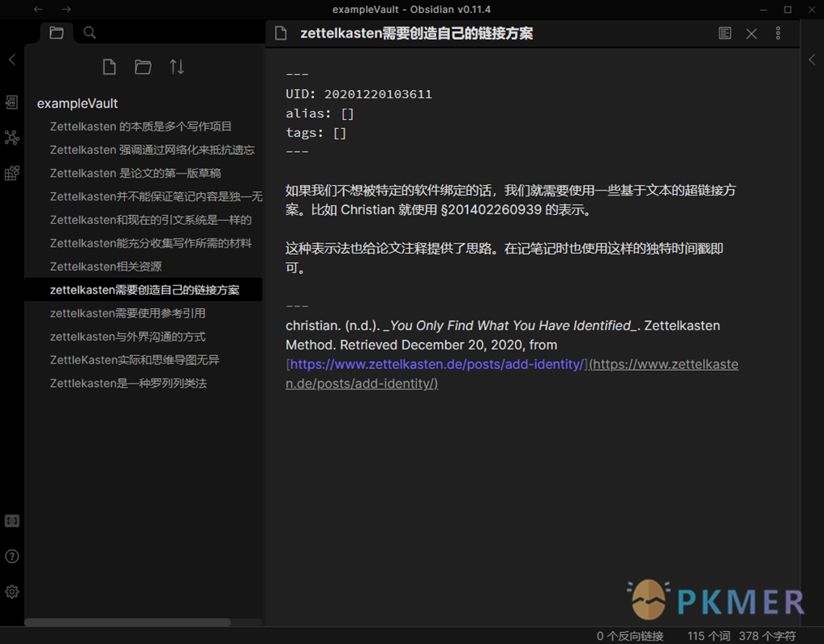
Task: Open the file explorer tab
Action: pyautogui.click(x=57, y=32)
